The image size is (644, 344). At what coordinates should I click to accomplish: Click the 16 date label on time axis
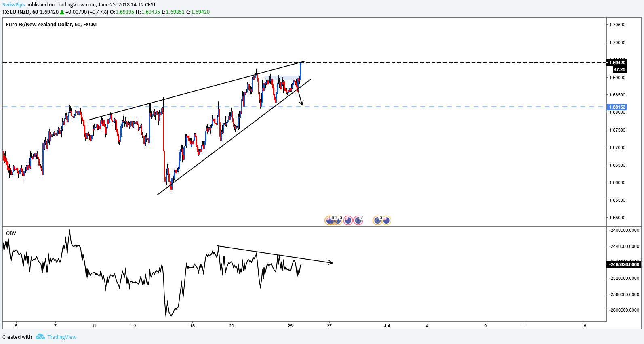pyautogui.click(x=584, y=326)
